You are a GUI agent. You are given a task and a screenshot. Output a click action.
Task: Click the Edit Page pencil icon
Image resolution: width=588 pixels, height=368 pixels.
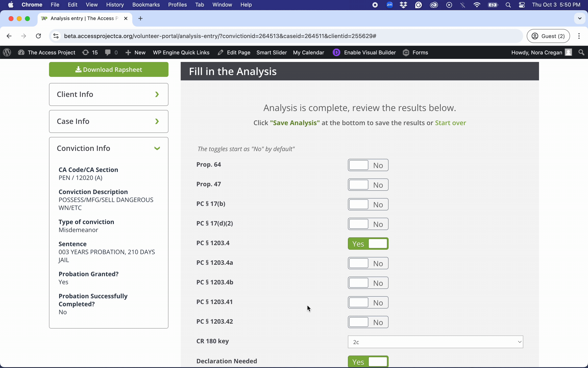[220, 53]
